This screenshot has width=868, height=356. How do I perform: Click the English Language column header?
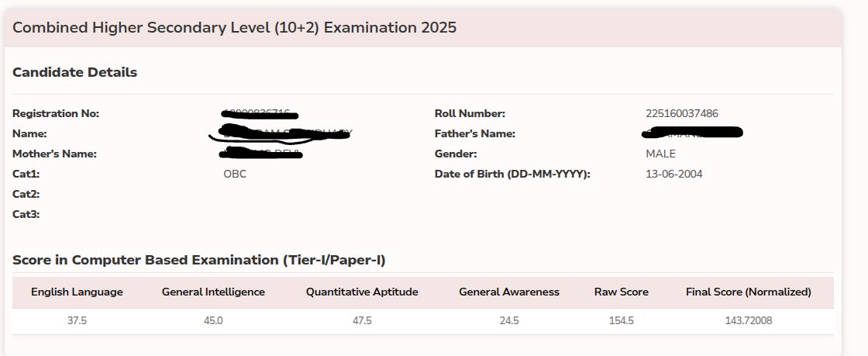77,292
